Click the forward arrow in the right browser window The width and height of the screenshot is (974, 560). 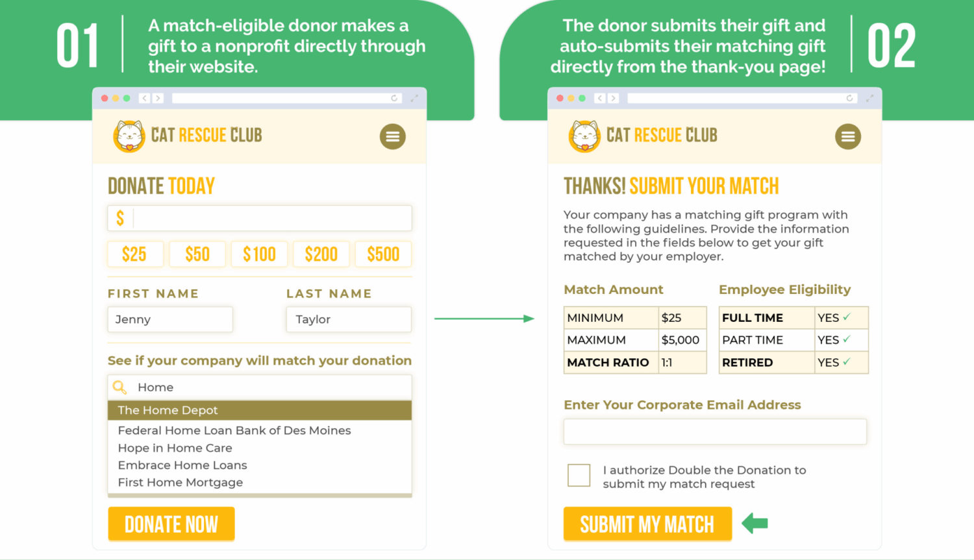(x=614, y=98)
